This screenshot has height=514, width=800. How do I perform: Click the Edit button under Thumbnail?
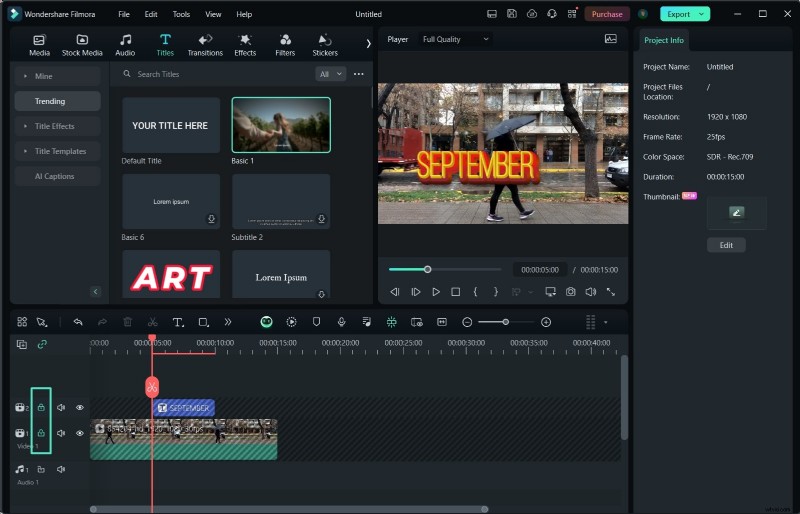[x=726, y=245]
